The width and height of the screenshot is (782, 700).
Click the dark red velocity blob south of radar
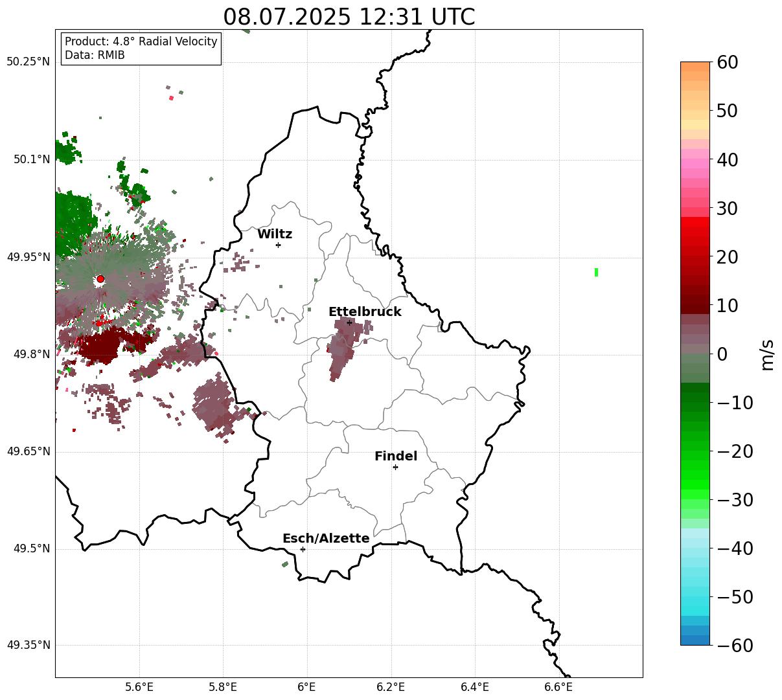[100, 345]
